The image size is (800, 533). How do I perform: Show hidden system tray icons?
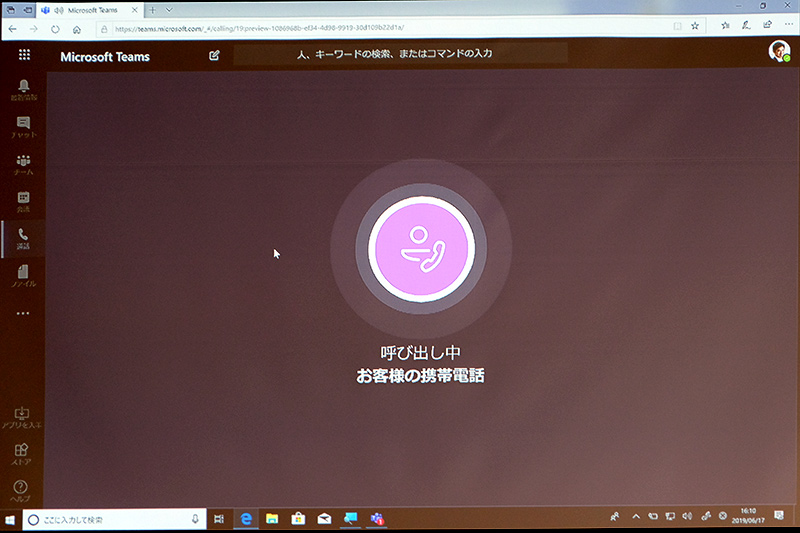tap(636, 516)
